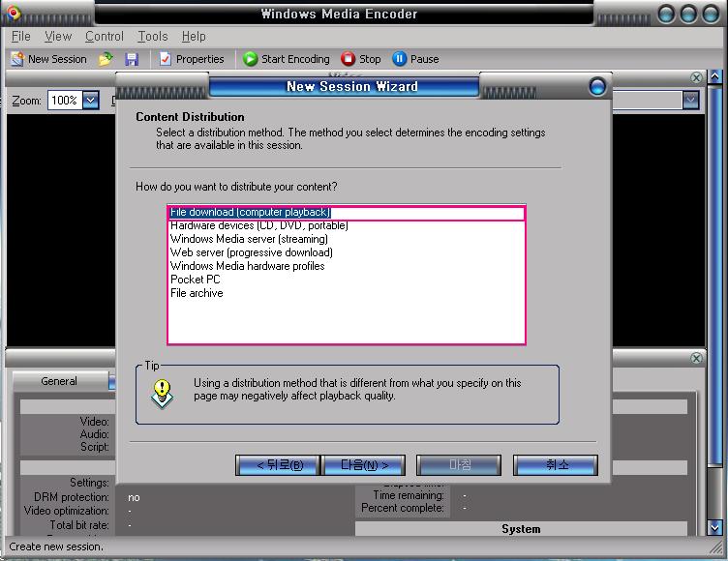Open the Tools menu
The width and height of the screenshot is (728, 561).
click(x=153, y=36)
